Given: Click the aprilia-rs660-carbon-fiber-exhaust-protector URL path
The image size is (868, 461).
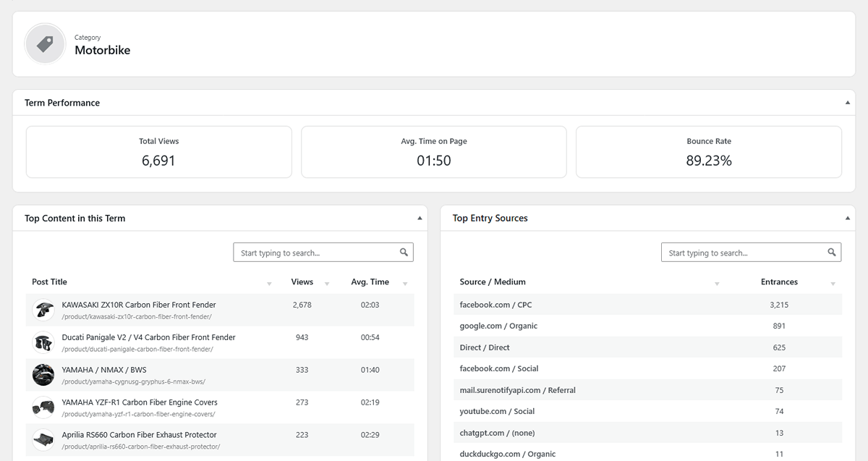Looking at the screenshot, I should 141,447.
